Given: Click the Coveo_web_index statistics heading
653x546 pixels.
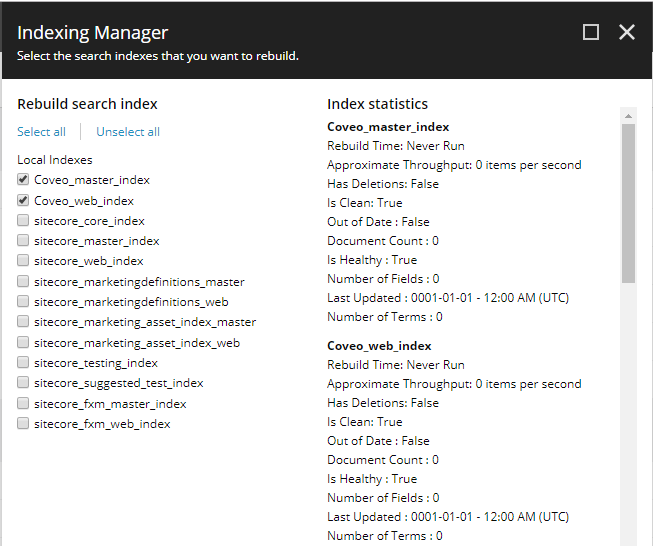Looking at the screenshot, I should click(x=379, y=346).
